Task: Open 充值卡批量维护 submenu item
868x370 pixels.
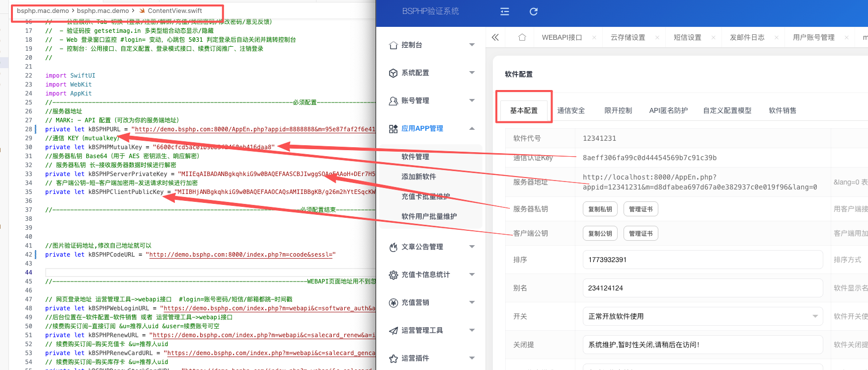Action: (426, 196)
